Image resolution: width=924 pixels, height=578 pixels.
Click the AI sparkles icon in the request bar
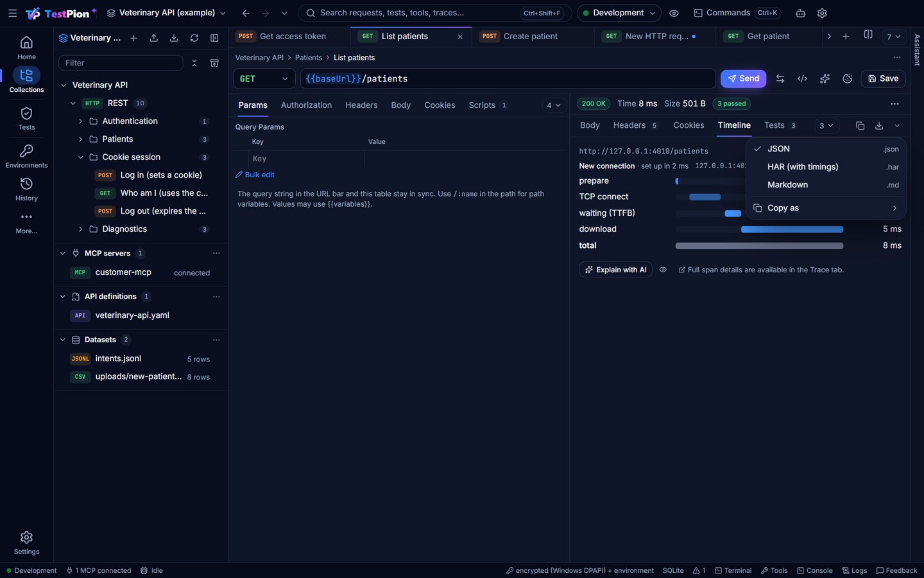[x=825, y=78]
